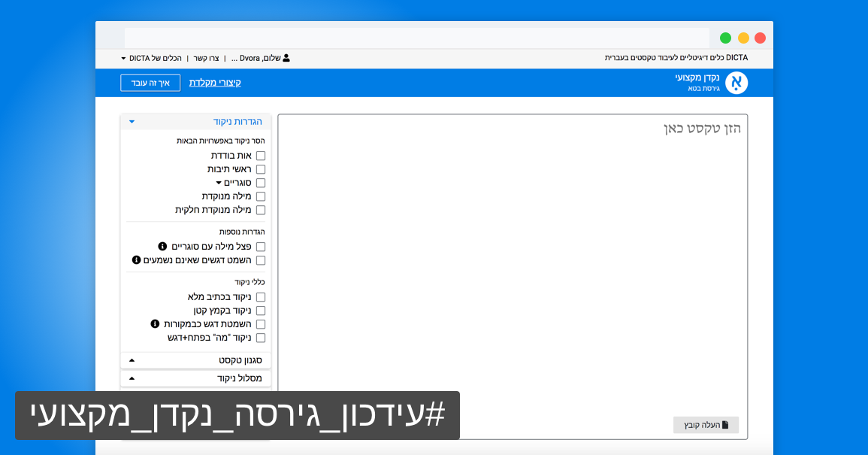Open the צרו קשר link

(206, 58)
